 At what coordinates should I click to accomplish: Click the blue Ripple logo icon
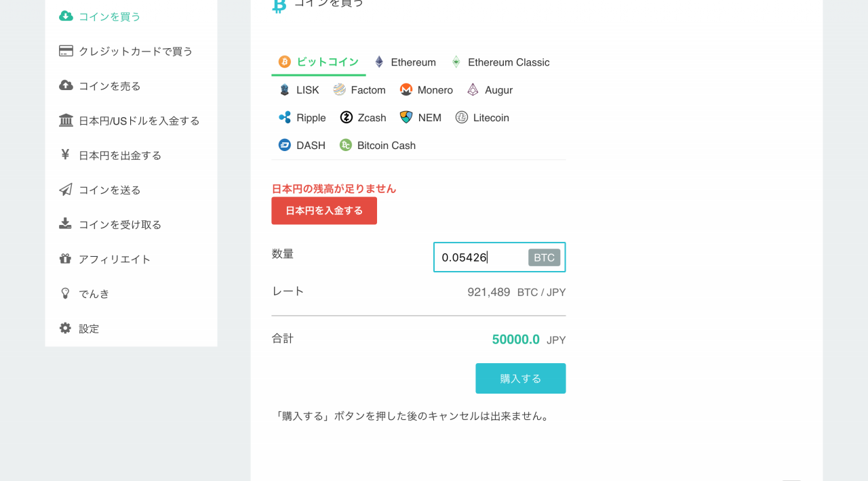pyautogui.click(x=285, y=117)
